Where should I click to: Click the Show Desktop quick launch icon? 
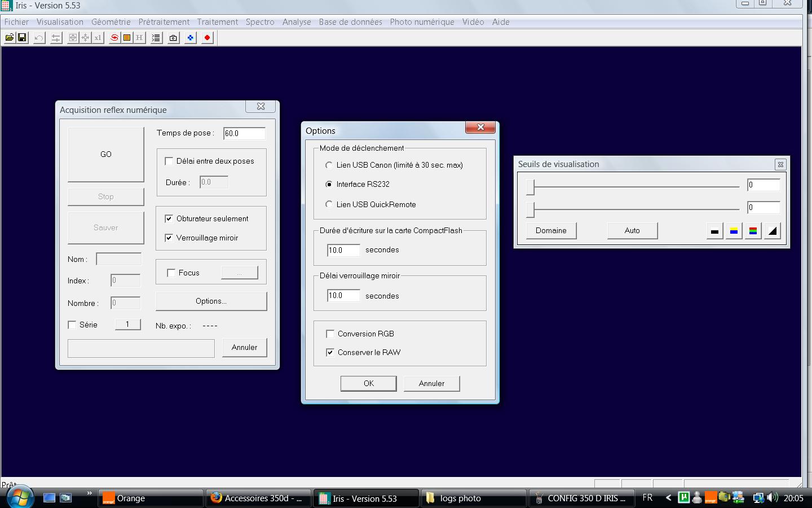tap(49, 498)
